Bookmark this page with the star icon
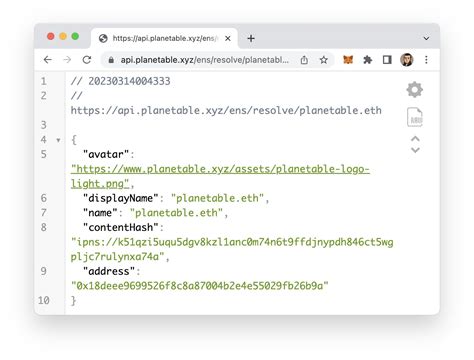474x360 pixels. [x=324, y=60]
